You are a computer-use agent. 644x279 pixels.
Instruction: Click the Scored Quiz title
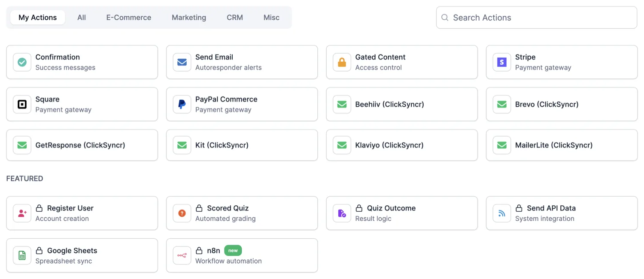[228, 208]
